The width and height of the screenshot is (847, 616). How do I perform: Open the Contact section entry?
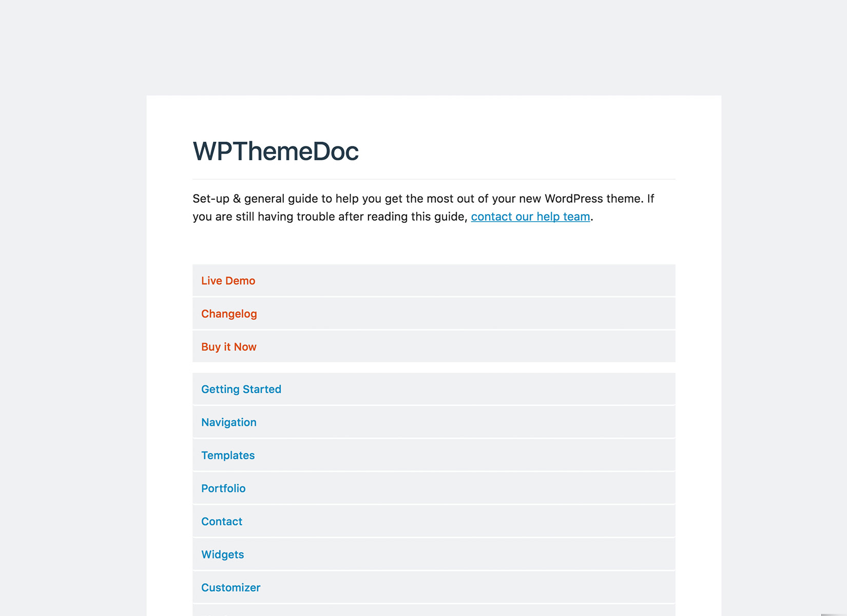click(221, 522)
